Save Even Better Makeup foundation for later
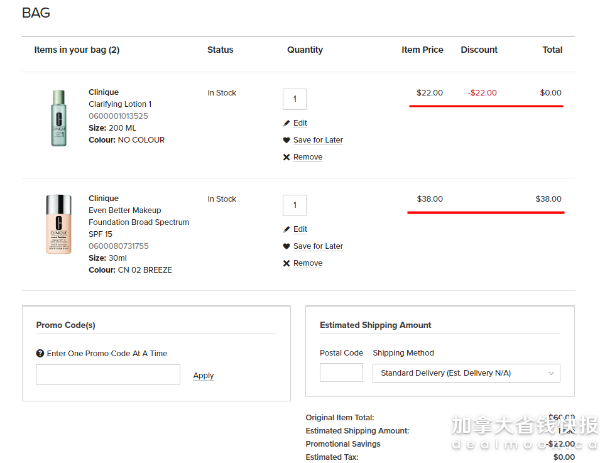The image size is (600, 463). coord(318,246)
